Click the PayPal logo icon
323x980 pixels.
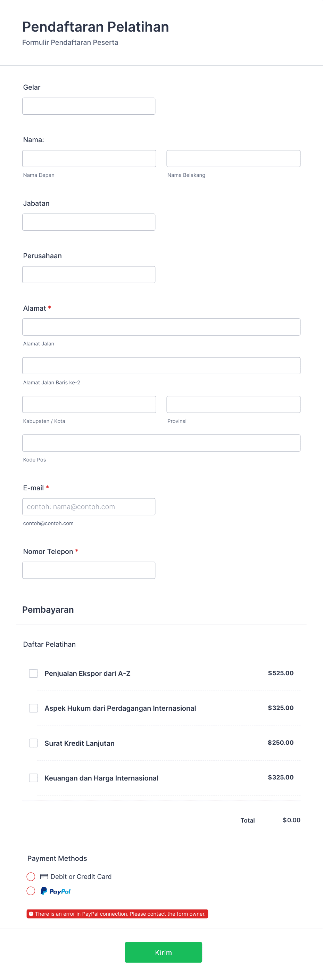click(56, 891)
